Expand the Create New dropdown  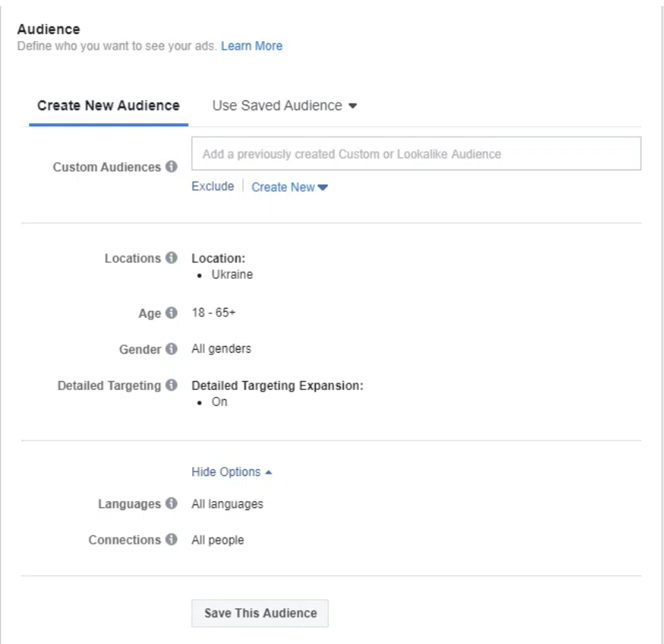(289, 187)
